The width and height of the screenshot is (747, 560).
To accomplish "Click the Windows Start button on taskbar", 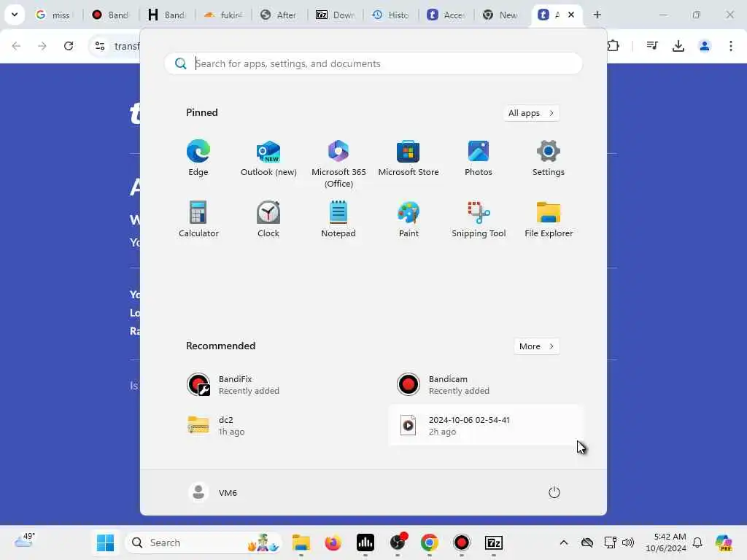I will 105,542.
